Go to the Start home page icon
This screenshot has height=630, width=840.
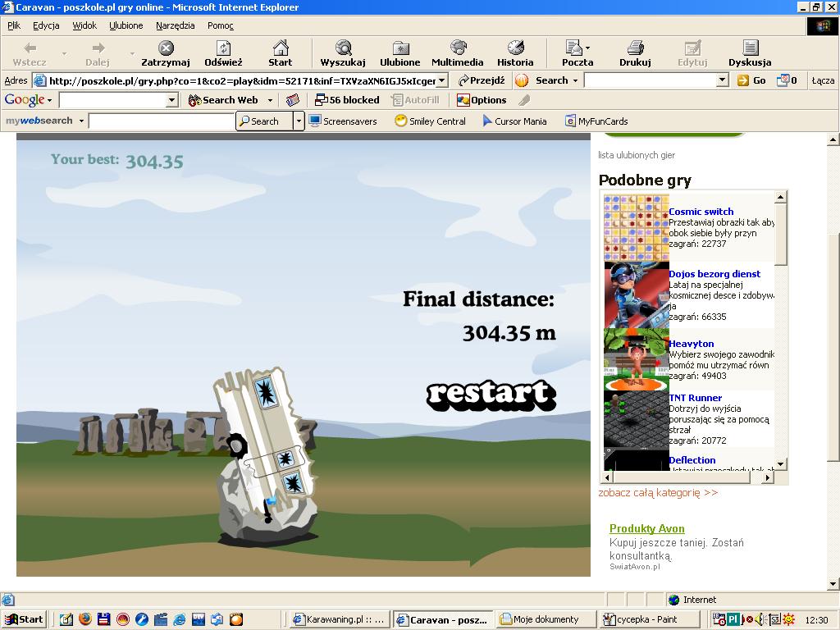coord(281,48)
